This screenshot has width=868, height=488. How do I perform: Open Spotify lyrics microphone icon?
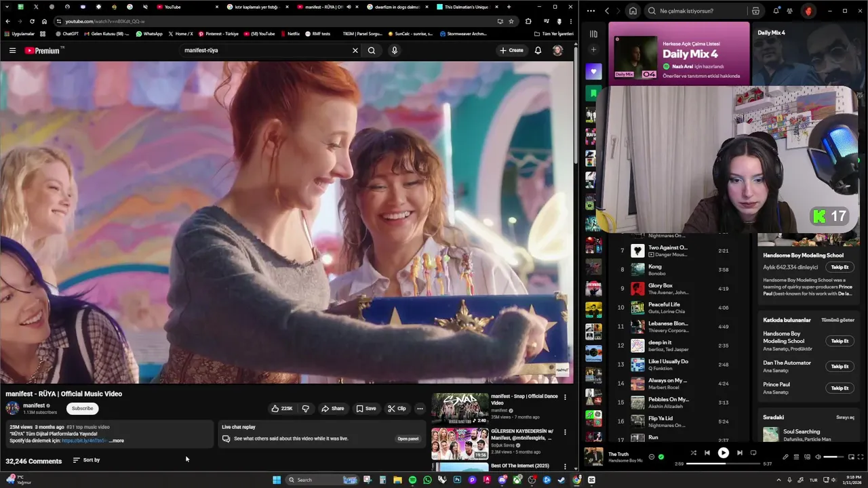click(785, 457)
